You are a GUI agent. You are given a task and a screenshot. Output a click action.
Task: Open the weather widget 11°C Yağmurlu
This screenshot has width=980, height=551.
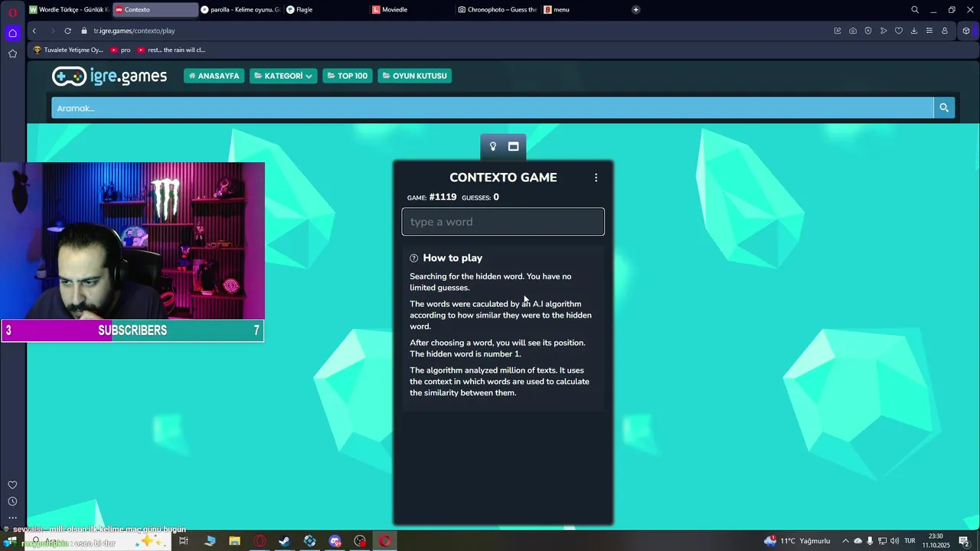[797, 541]
